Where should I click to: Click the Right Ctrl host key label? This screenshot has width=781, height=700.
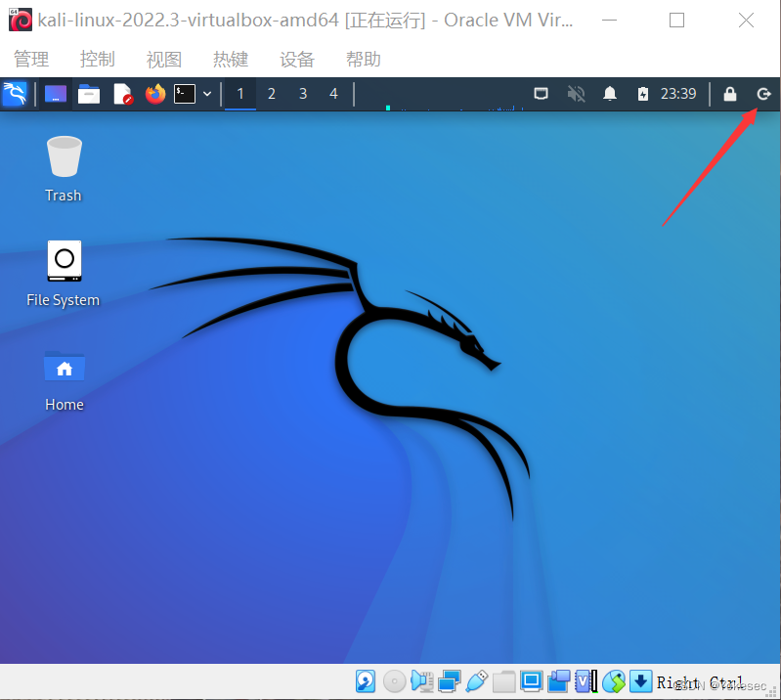pos(700,681)
